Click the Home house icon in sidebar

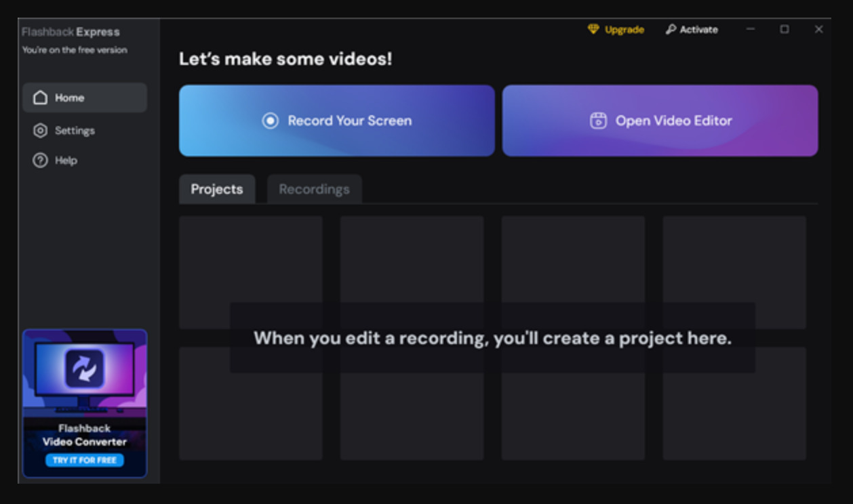pyautogui.click(x=41, y=98)
